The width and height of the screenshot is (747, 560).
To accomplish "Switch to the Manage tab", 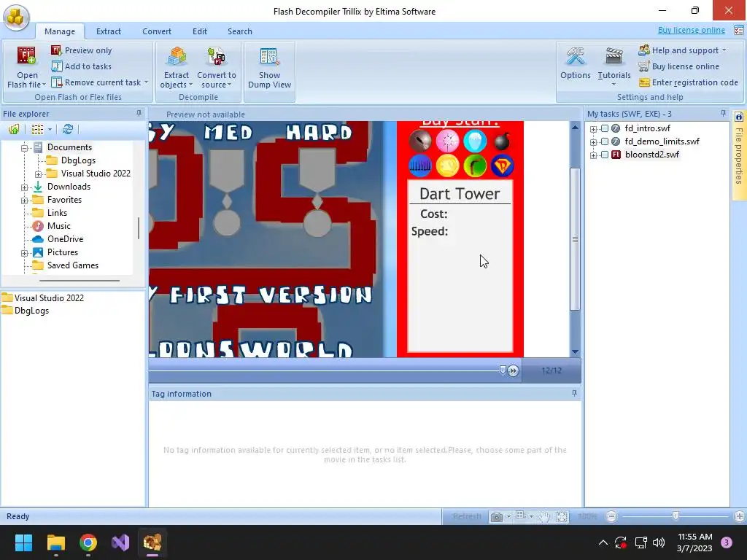I will coord(60,31).
